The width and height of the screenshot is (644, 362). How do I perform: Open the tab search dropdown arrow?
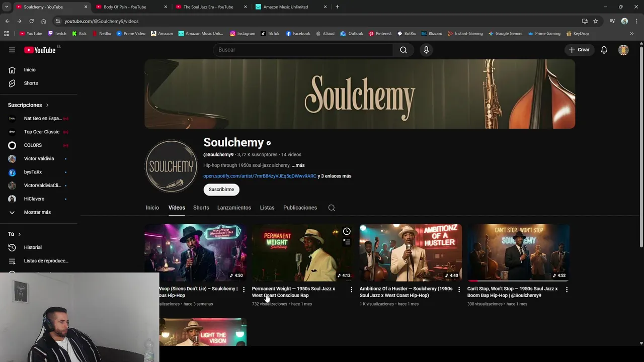pyautogui.click(x=7, y=7)
